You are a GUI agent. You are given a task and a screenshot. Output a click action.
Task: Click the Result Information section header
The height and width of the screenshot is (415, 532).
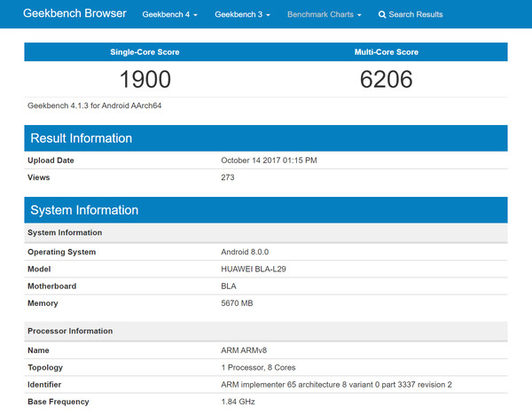(266, 138)
